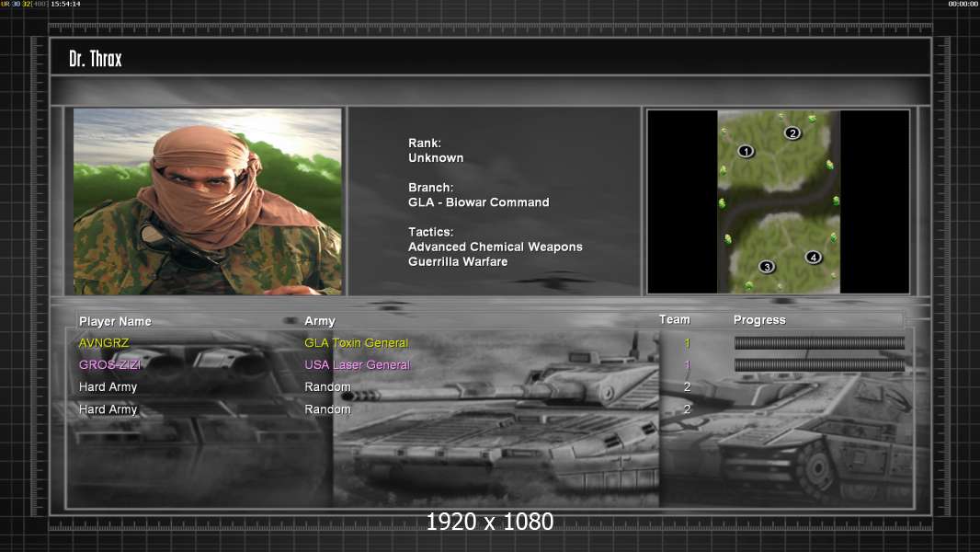This screenshot has height=552, width=980.
Task: Click the Player Name column header
Action: 115,321
